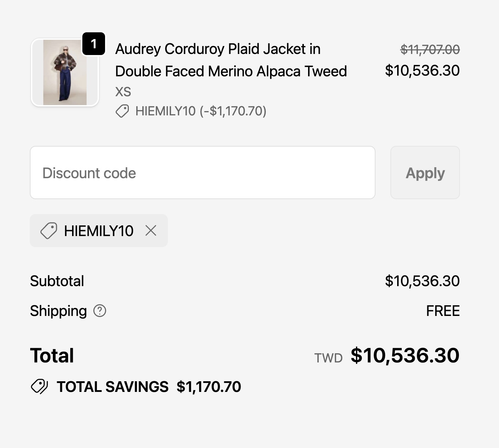Click the discounted item price $10,536.30
499x448 pixels.
422,71
